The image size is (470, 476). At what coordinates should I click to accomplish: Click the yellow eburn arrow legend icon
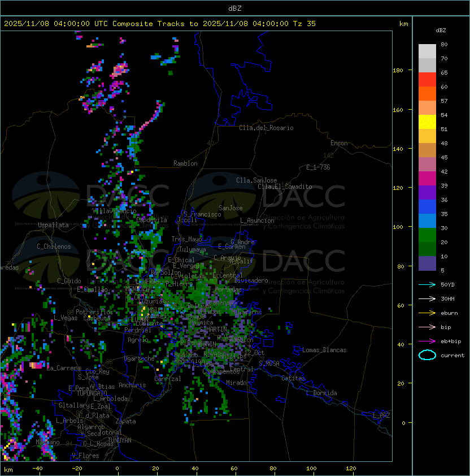coord(427,313)
